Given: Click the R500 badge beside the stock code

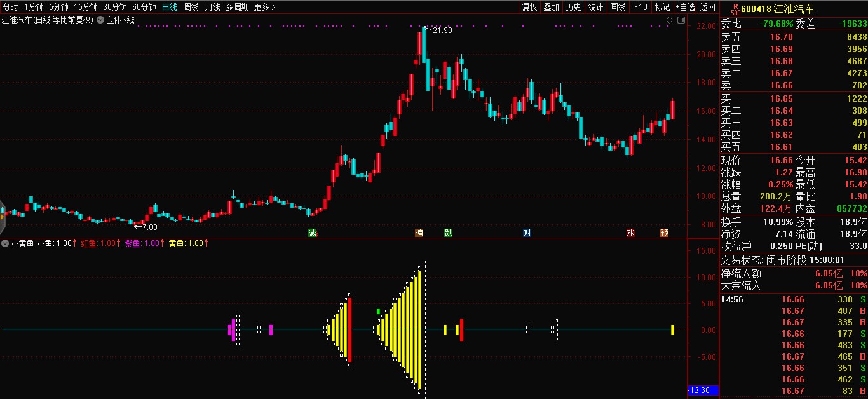Looking at the screenshot, I should pyautogui.click(x=735, y=9).
